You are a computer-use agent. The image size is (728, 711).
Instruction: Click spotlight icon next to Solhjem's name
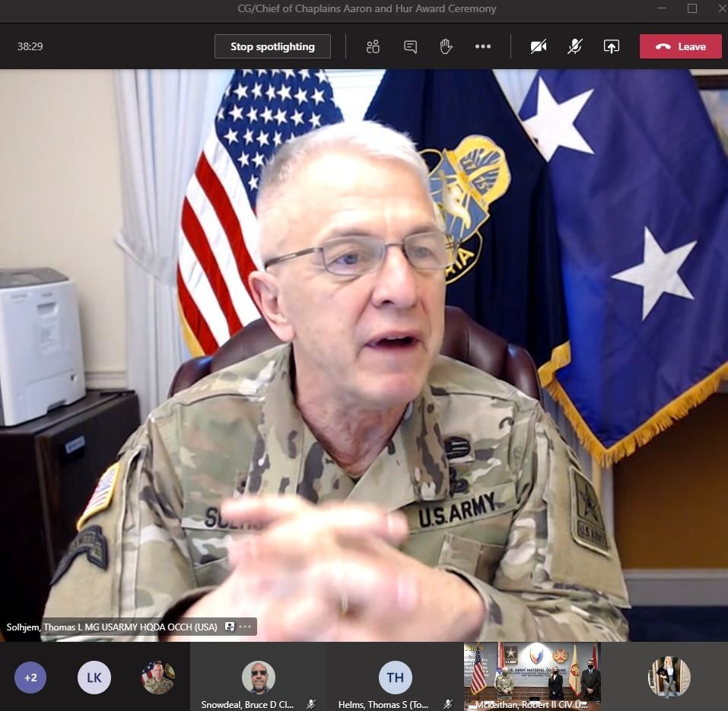[x=230, y=627]
